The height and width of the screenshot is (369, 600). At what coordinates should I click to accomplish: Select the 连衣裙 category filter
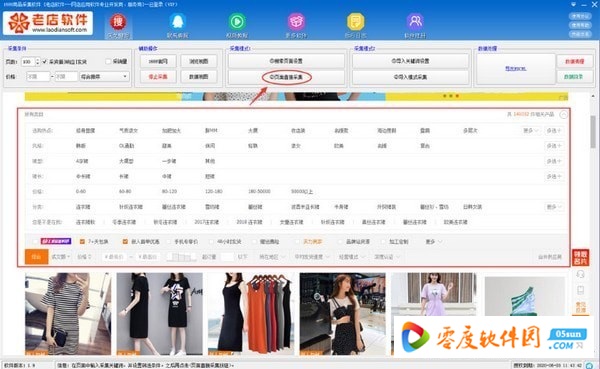click(x=83, y=207)
